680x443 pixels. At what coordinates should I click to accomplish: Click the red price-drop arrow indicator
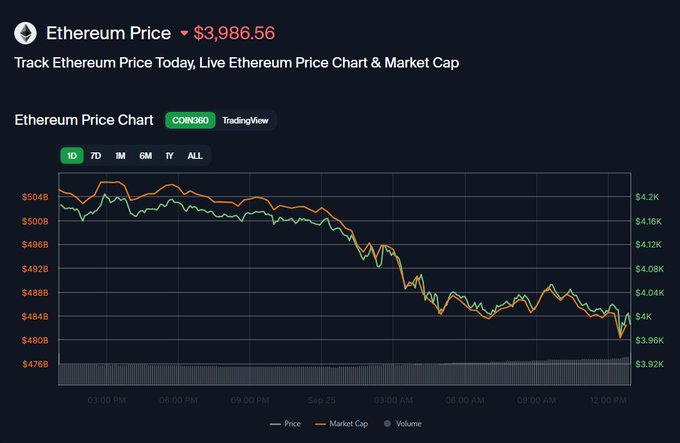point(184,34)
